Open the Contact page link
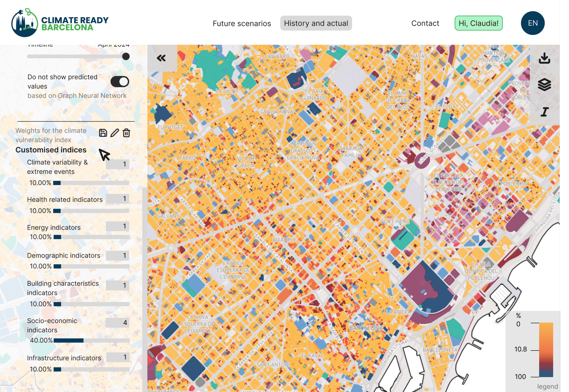This screenshot has height=392, width=569. pyautogui.click(x=425, y=23)
